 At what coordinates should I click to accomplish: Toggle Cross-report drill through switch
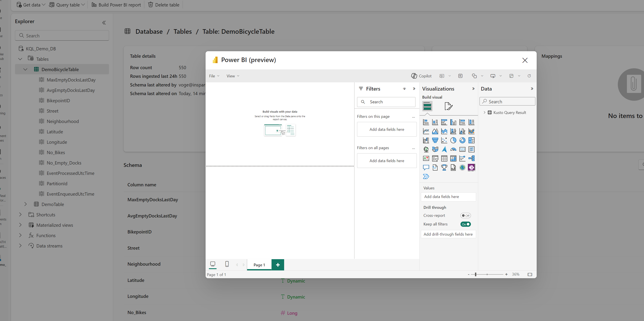[x=465, y=216]
